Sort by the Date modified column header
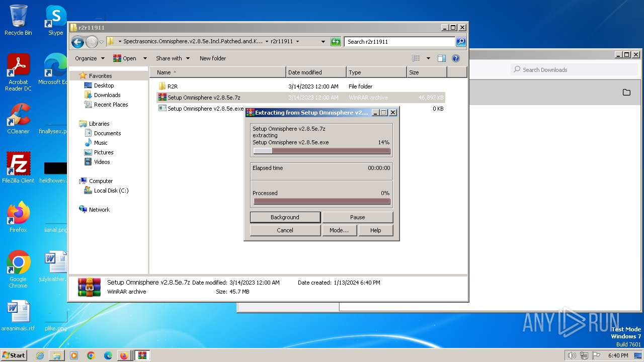Viewport: 644px width, 362px height. pos(316,72)
